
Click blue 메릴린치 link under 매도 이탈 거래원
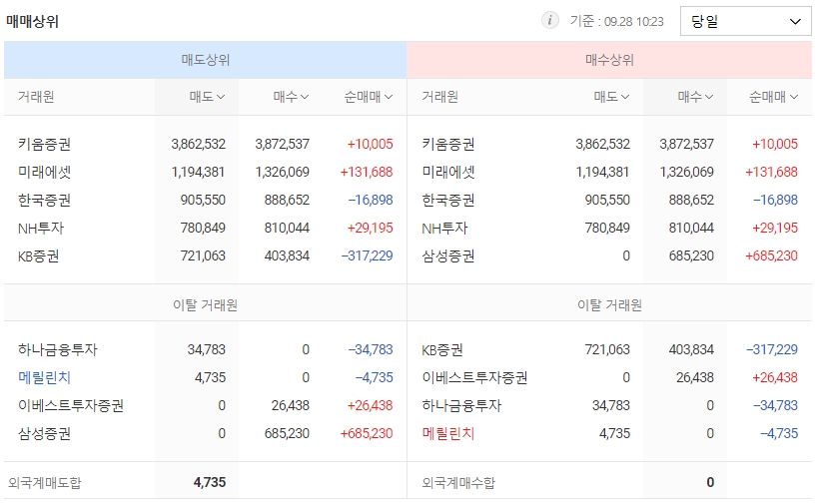[x=44, y=377]
